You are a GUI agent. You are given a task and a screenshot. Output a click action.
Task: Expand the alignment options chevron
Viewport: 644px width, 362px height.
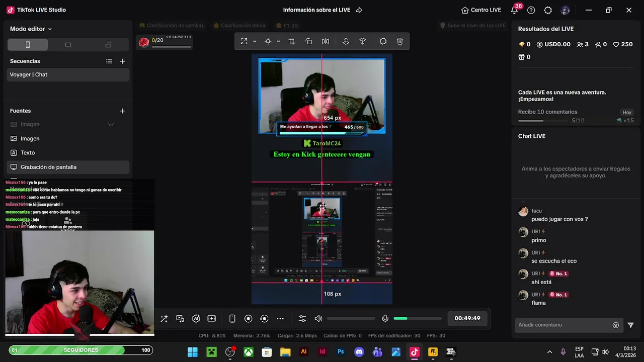tap(278, 41)
